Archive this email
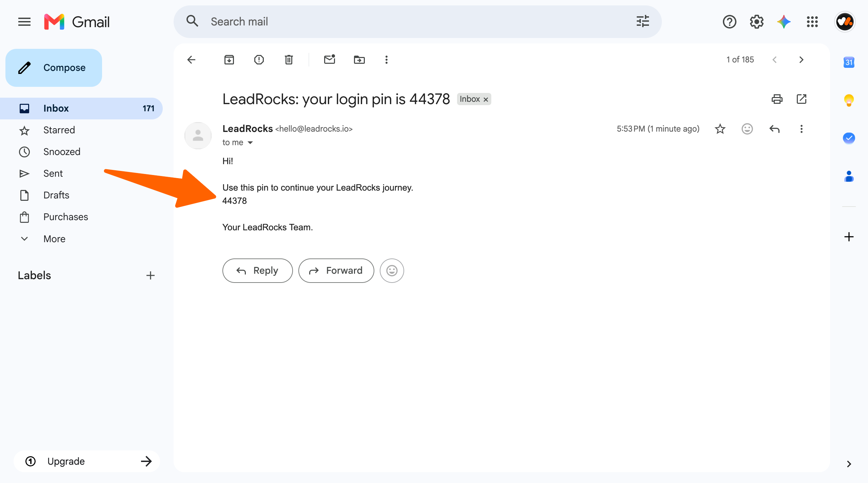 229,60
